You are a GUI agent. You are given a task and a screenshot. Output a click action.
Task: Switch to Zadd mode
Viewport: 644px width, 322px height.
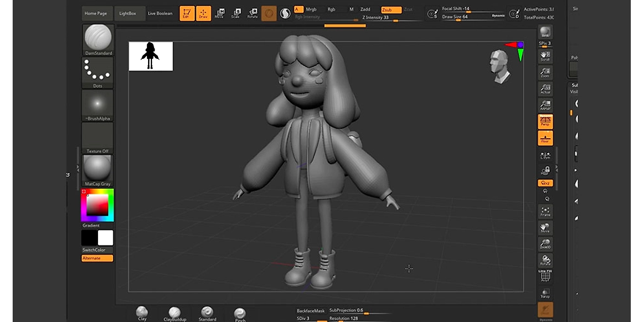pyautogui.click(x=365, y=9)
